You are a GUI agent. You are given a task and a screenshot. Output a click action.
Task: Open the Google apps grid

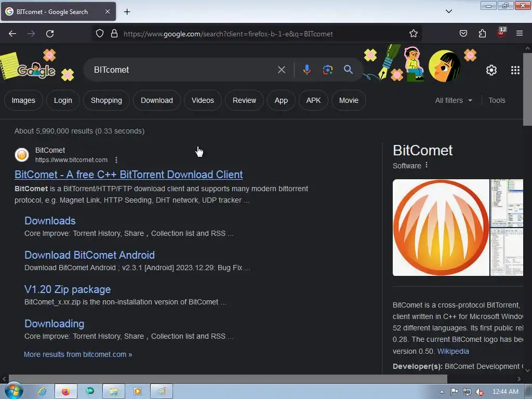point(515,70)
